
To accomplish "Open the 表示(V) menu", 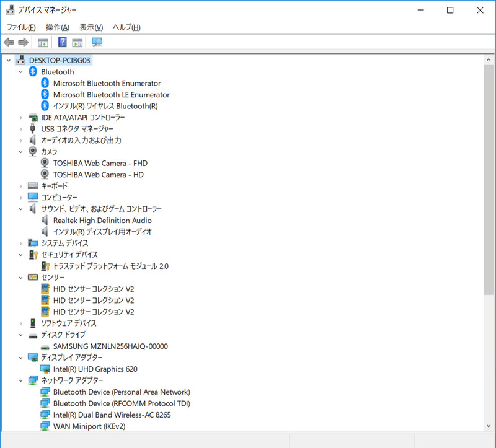I will 89,27.
